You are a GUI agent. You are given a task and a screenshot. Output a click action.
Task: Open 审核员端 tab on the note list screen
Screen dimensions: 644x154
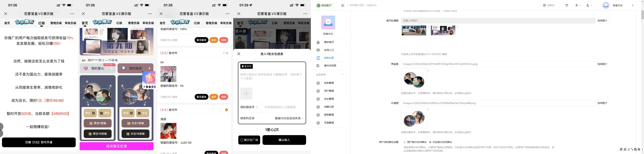[226, 23]
